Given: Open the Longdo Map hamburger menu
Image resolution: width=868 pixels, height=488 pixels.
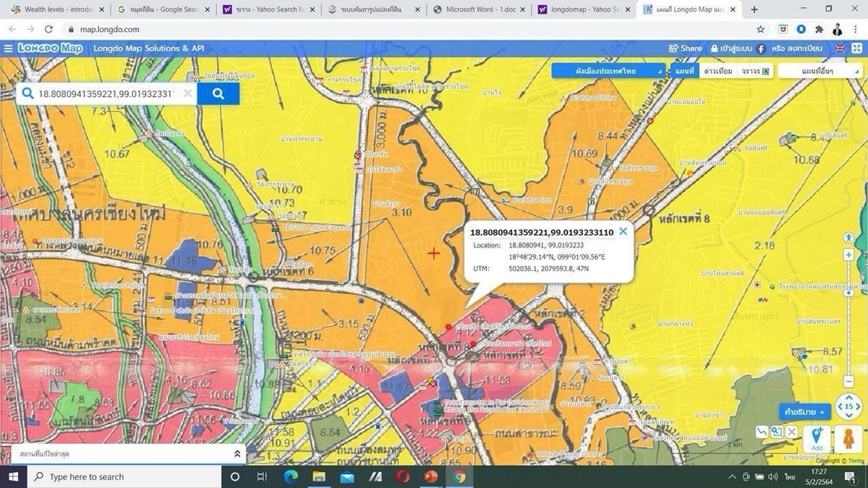Looking at the screenshot, I should pos(8,48).
